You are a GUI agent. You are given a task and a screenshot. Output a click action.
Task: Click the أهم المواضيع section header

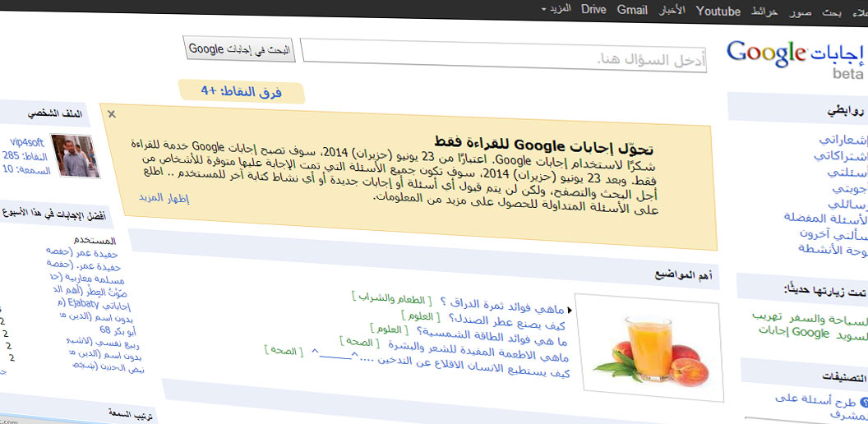tap(685, 275)
